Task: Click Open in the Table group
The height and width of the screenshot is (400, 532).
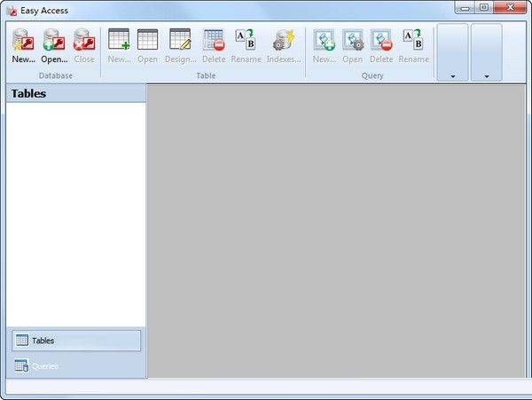Action: pos(147,46)
